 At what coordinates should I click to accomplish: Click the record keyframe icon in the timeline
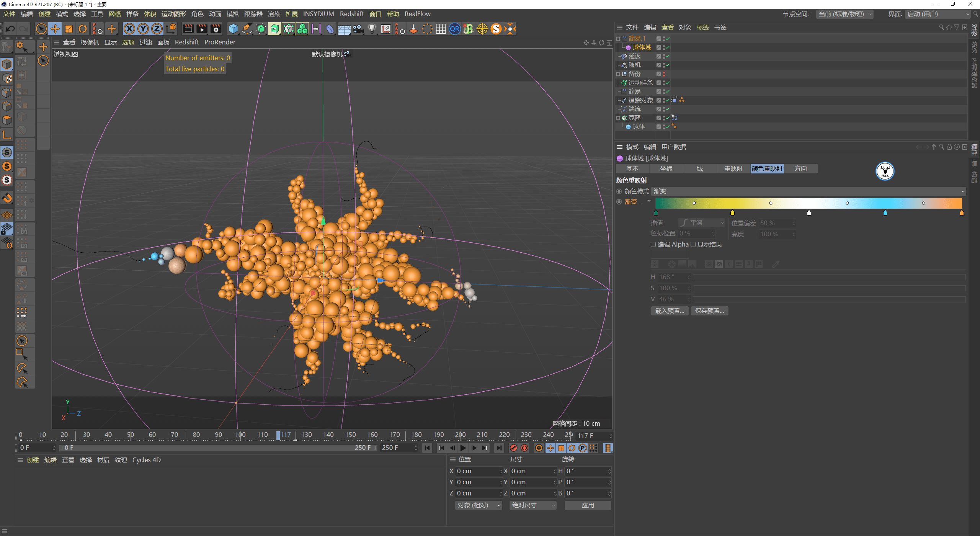(514, 448)
